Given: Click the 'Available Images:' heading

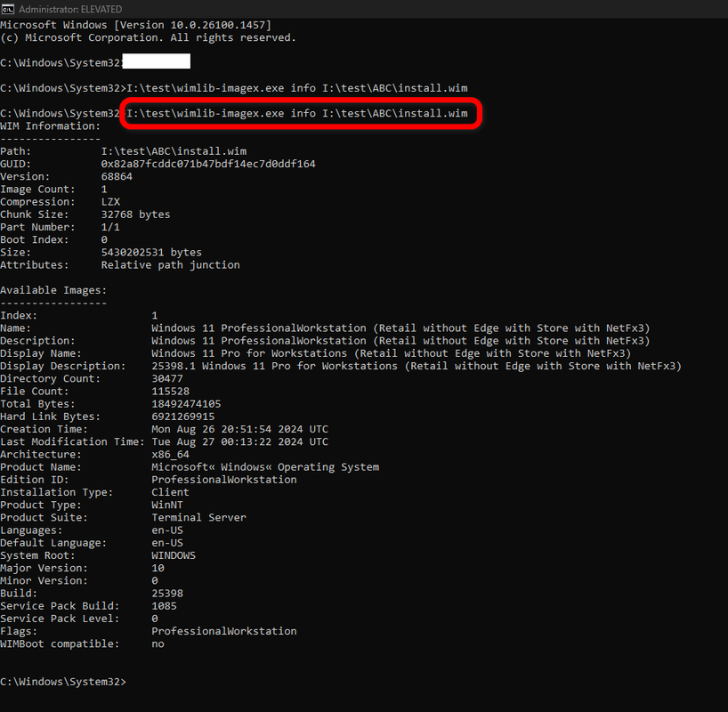Looking at the screenshot, I should [53, 290].
